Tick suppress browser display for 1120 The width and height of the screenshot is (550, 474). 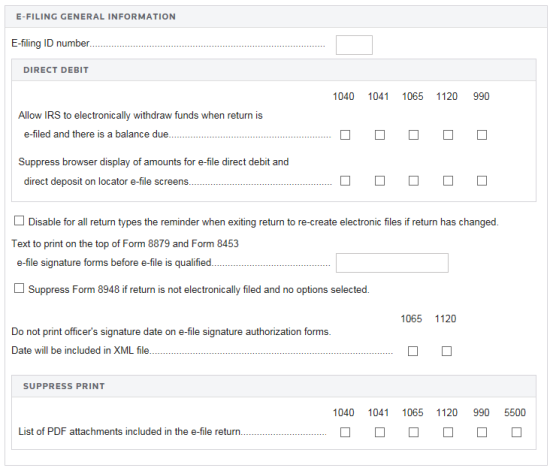[448, 181]
